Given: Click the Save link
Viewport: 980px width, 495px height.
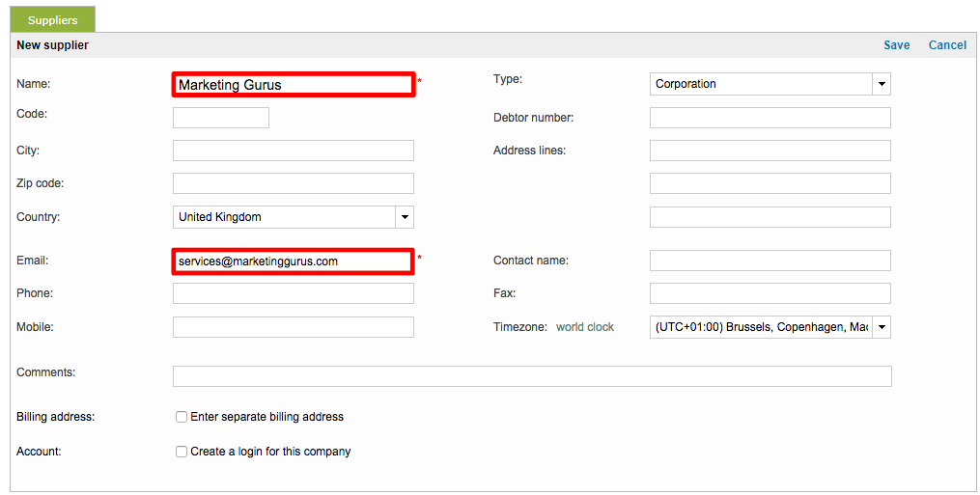Looking at the screenshot, I should tap(896, 45).
